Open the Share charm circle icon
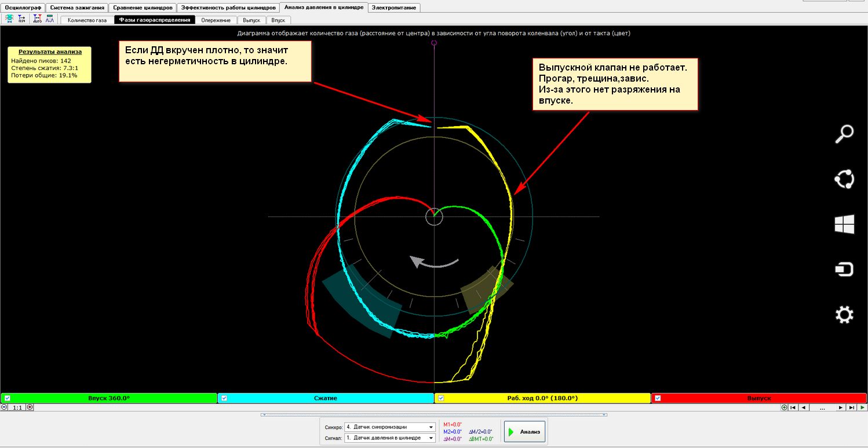 [x=844, y=179]
